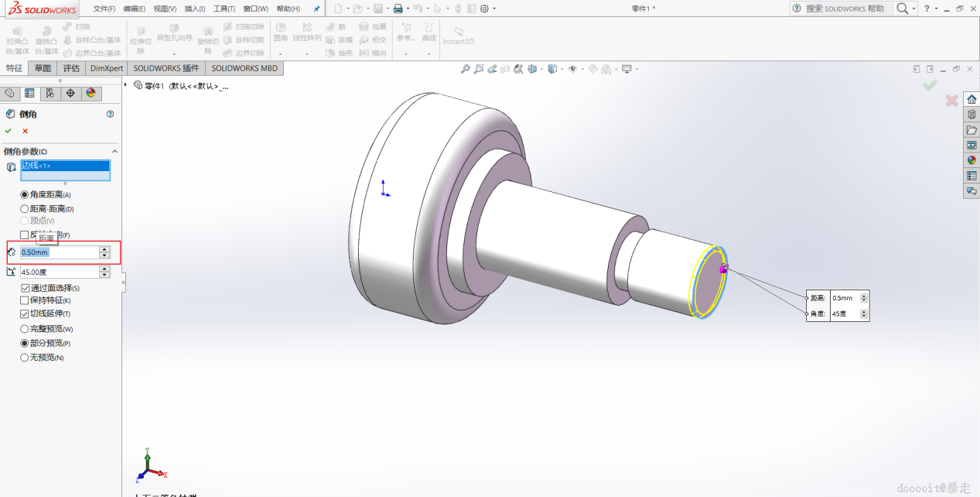Enable the 保持特征 checkbox
This screenshot has width=980, height=497.
click(x=25, y=300)
